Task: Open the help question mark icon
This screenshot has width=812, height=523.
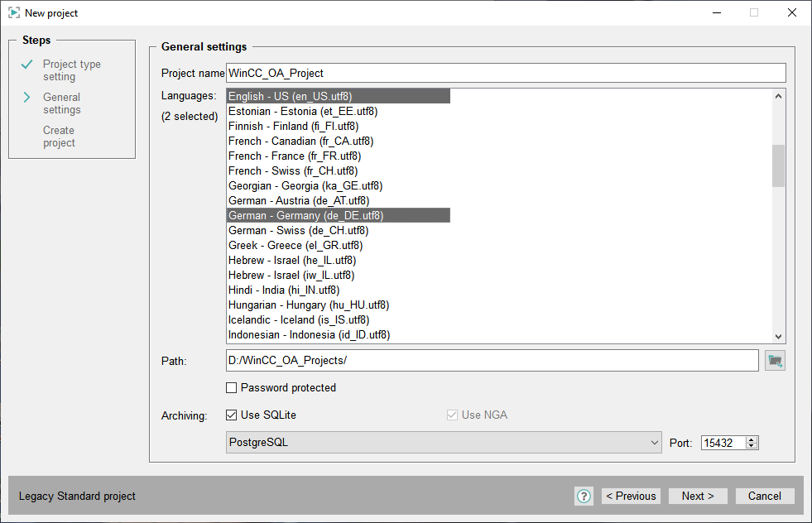Action: coord(584,497)
